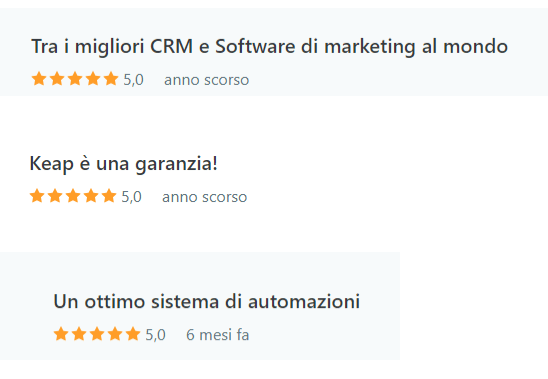Click first star of the automazioni review
This screenshot has height=379, width=548.
pyautogui.click(x=61, y=334)
